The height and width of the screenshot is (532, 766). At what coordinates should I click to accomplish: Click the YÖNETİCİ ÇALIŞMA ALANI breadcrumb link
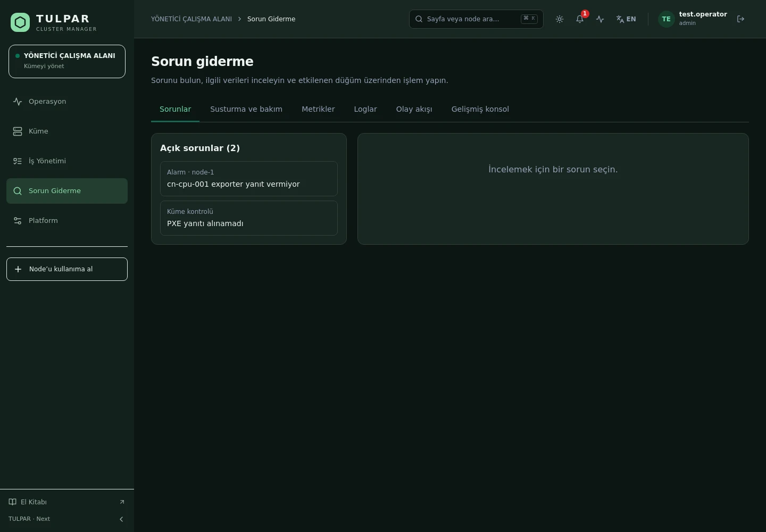[x=191, y=19]
